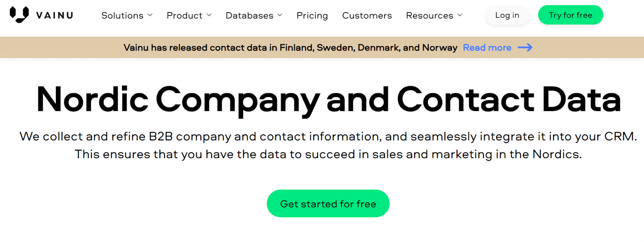The image size is (644, 243).
Task: Expand the chevron beside Databases
Action: tap(280, 15)
